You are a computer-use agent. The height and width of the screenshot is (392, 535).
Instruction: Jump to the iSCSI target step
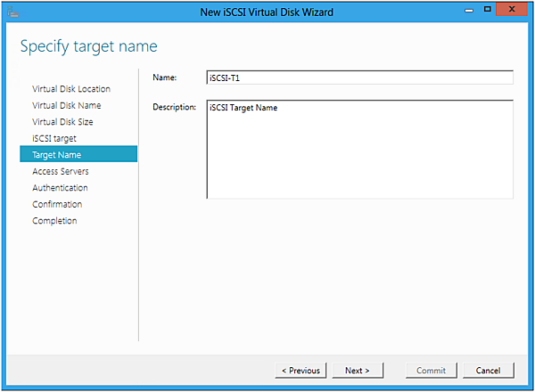[54, 138]
